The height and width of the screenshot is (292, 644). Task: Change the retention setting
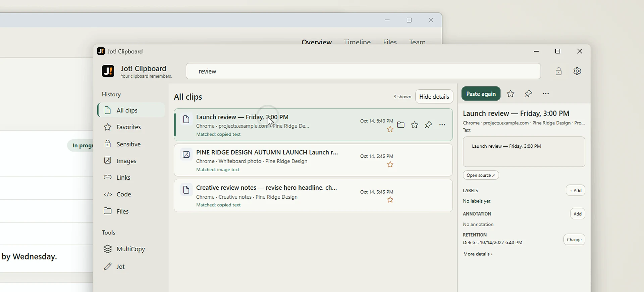(x=574, y=240)
